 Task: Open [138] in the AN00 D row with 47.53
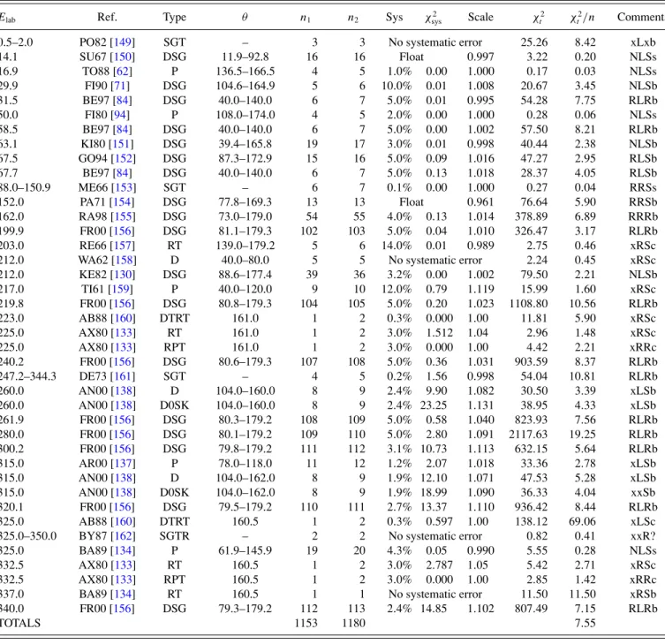point(123,478)
